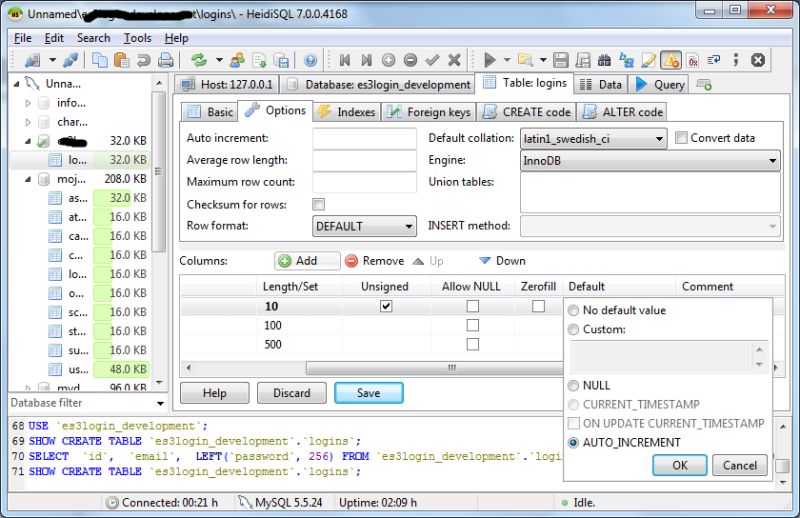Select the No default value radio button
This screenshot has width=800, height=518.
click(x=573, y=310)
